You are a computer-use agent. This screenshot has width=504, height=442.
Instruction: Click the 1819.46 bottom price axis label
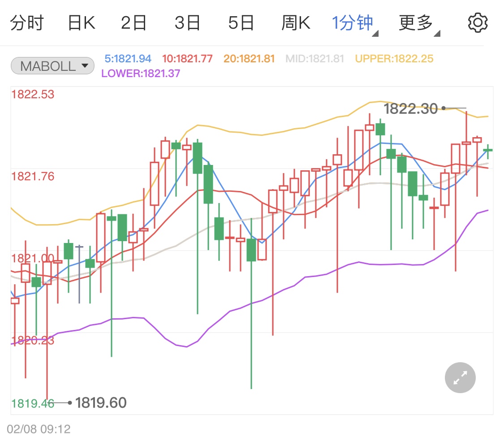[33, 404]
